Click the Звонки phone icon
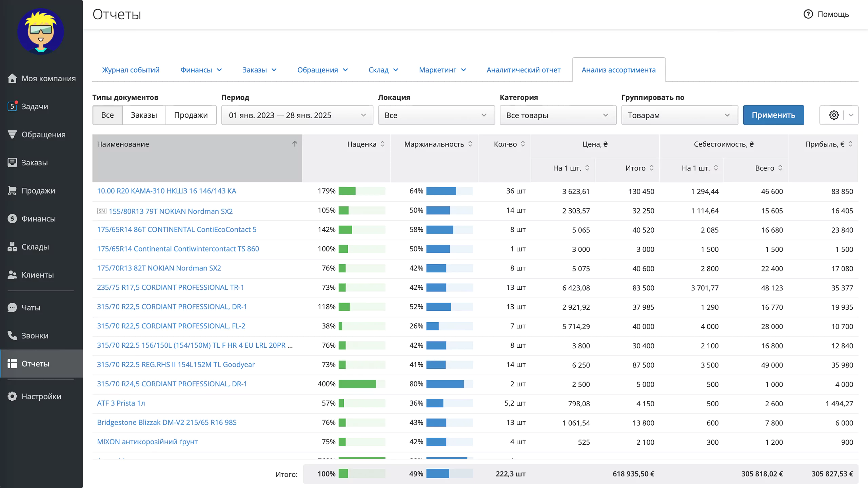This screenshot has height=488, width=868. tap(12, 335)
